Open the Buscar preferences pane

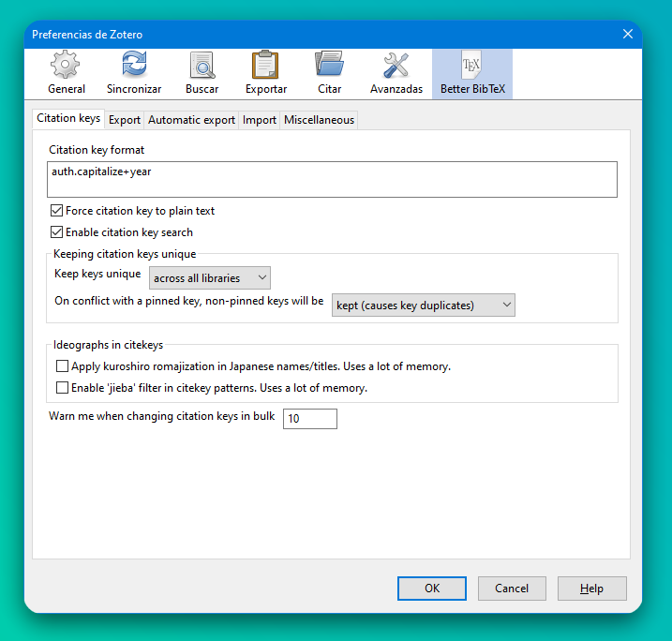tap(202, 73)
